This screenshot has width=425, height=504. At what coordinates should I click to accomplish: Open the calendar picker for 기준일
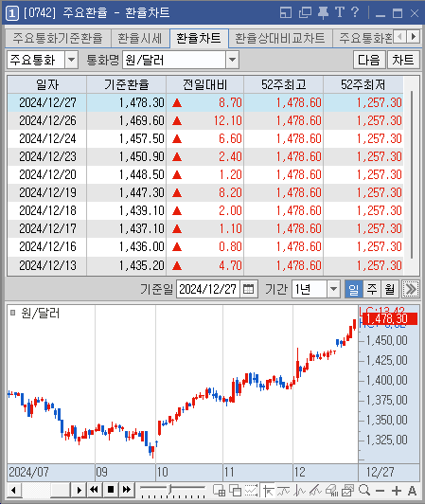(x=248, y=289)
